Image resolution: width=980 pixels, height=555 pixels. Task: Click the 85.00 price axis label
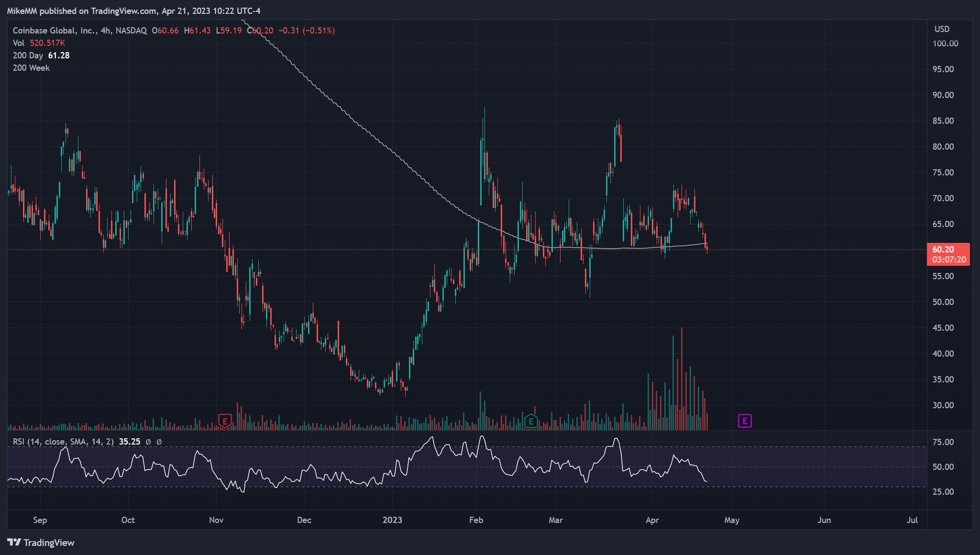pyautogui.click(x=943, y=121)
